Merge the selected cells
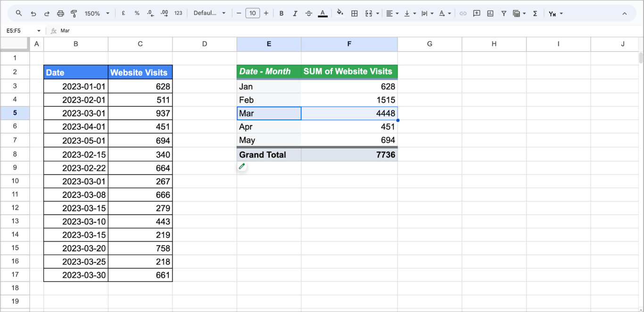The height and width of the screenshot is (312, 644). tap(369, 13)
